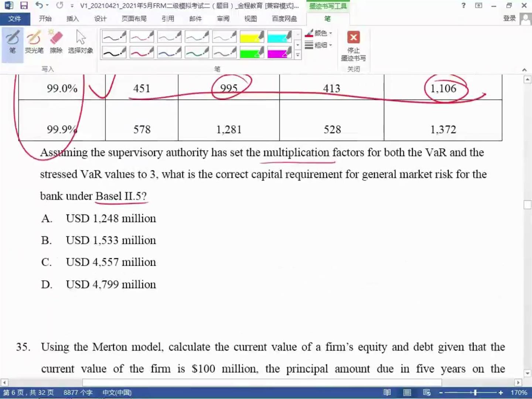Screen dimensions: 532x399
Task: Click vertical scrollbar down arrow
Action: [528, 374]
